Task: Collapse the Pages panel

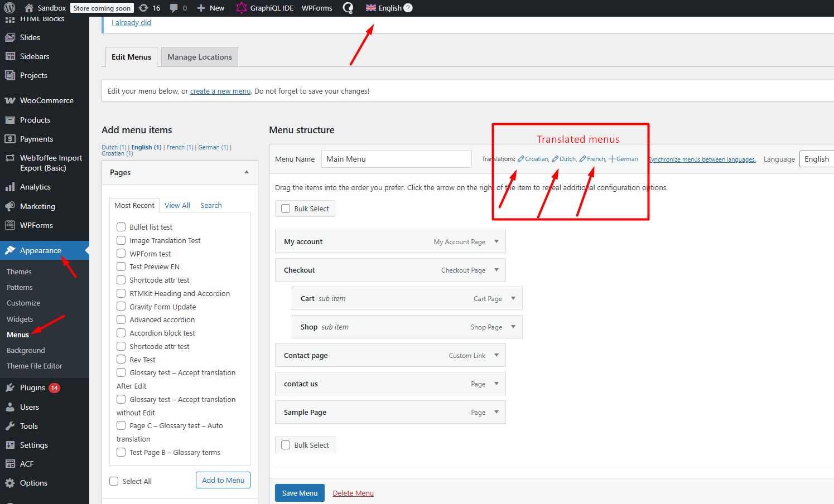Action: click(247, 172)
